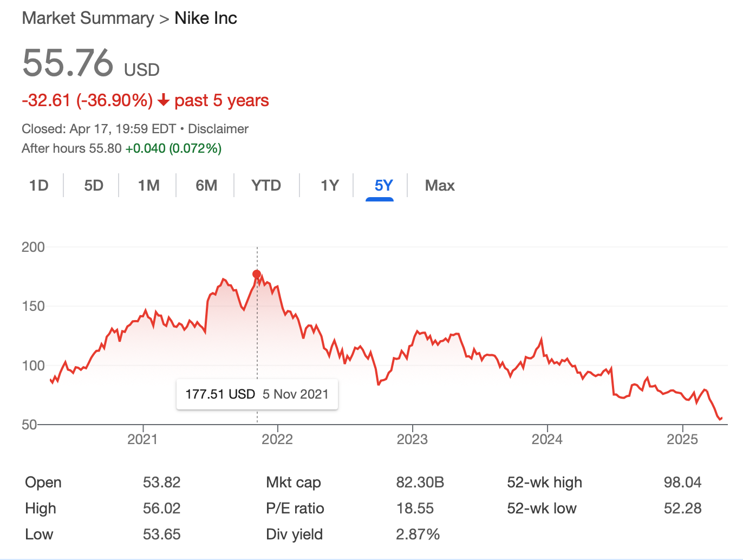Click the Mkt cap value 82.30B
This screenshot has height=560, width=743.
tap(420, 483)
